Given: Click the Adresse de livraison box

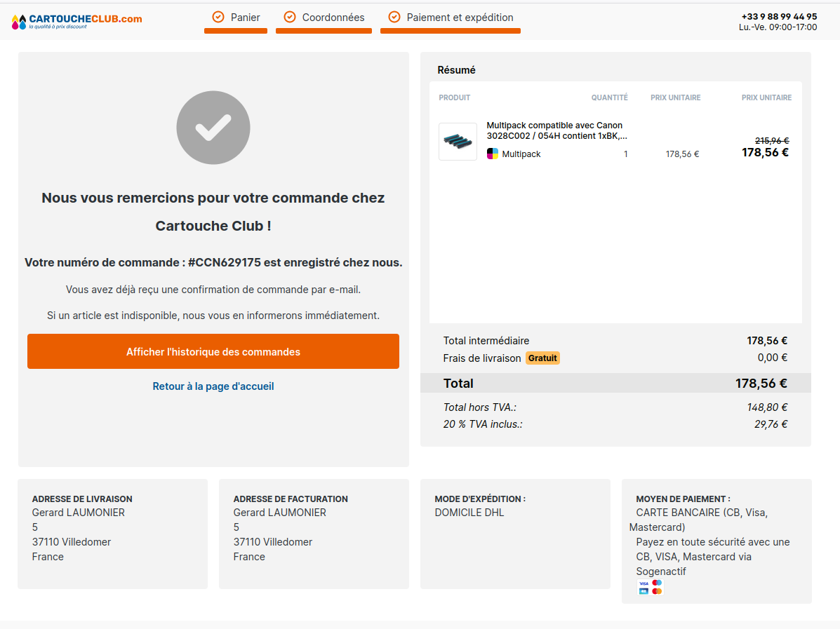Looking at the screenshot, I should pos(112,534).
